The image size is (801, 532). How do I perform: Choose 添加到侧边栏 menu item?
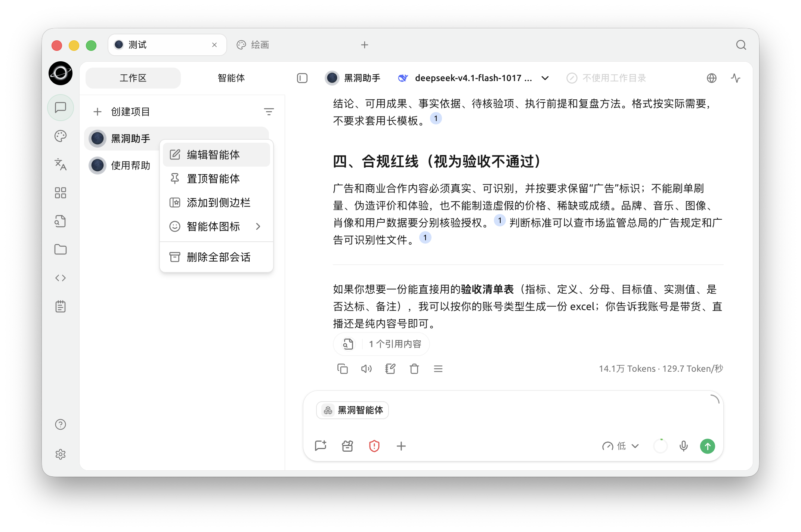click(217, 202)
